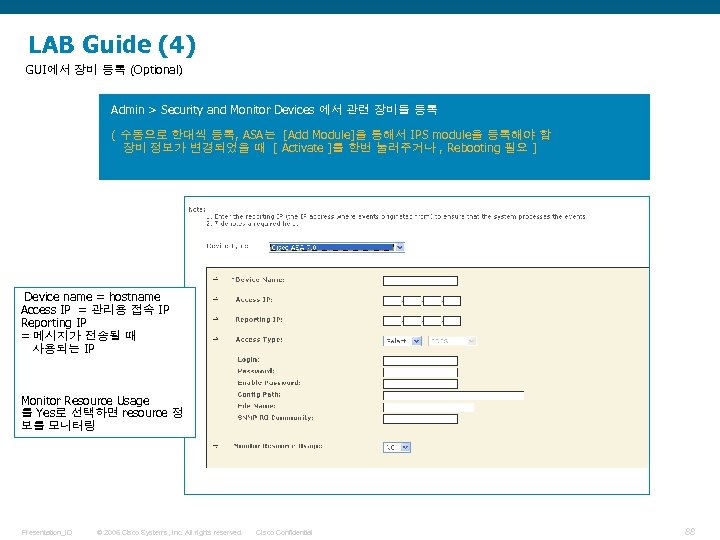Click the 'Monitor Resource Usage' note text
Screen dimensions: 720x540
85,400
